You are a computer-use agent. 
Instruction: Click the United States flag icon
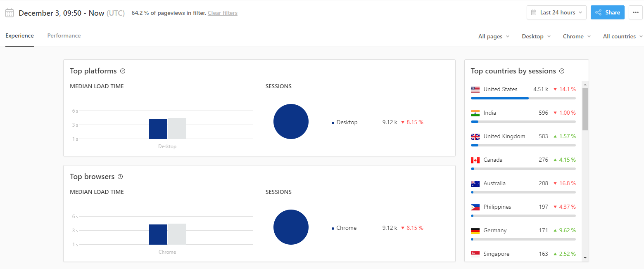coord(475,90)
